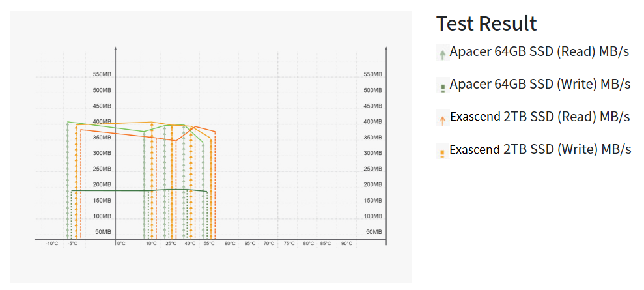The width and height of the screenshot is (644, 290).
Task: Click the Apacer 64GB SSD Read arrow icon
Action: point(442,55)
